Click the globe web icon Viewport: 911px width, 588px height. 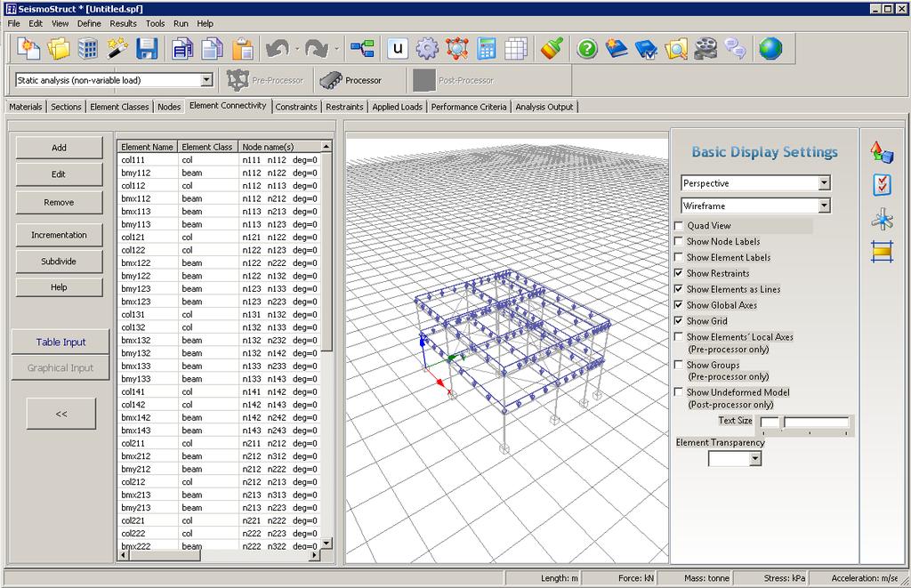(770, 48)
